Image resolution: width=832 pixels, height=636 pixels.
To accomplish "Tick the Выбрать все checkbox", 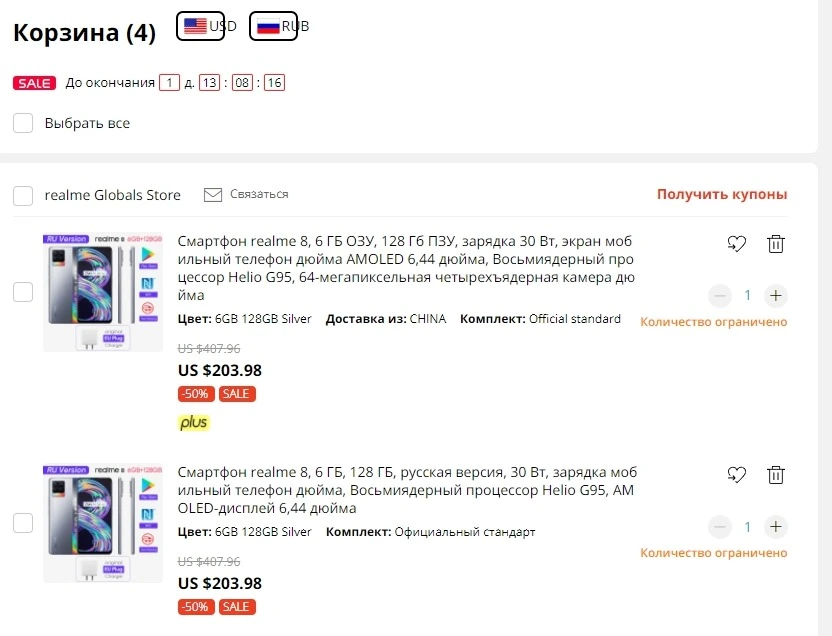I will click(23, 123).
